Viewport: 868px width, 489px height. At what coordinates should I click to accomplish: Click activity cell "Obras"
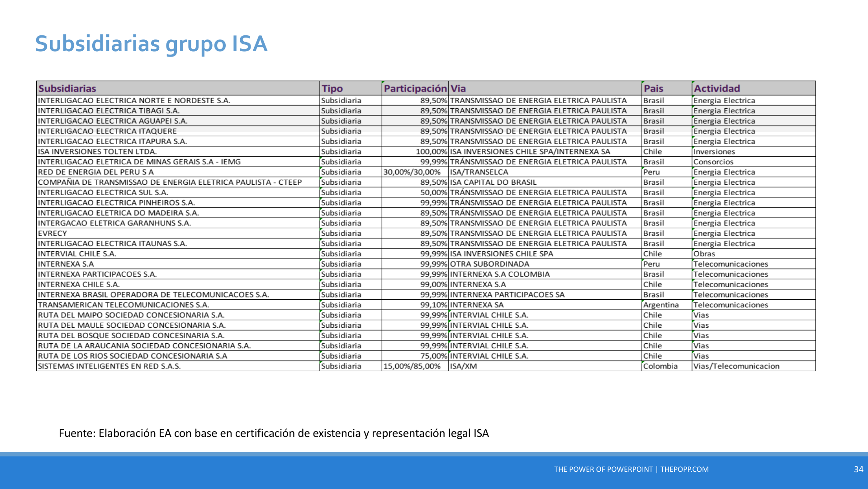click(x=754, y=254)
